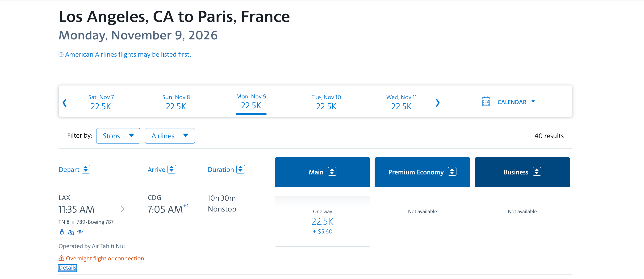Sort by Main cabin price arrows
The image size is (644, 279).
pyautogui.click(x=332, y=172)
